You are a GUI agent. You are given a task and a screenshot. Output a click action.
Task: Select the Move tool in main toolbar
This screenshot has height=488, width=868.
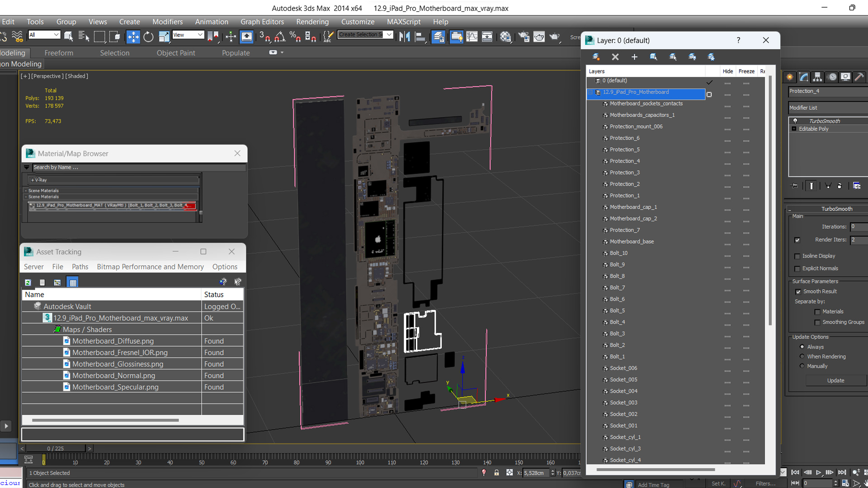pyautogui.click(x=133, y=37)
